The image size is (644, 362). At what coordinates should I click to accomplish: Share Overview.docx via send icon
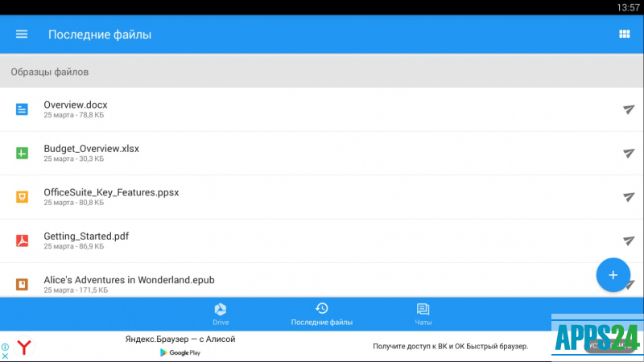(x=629, y=109)
